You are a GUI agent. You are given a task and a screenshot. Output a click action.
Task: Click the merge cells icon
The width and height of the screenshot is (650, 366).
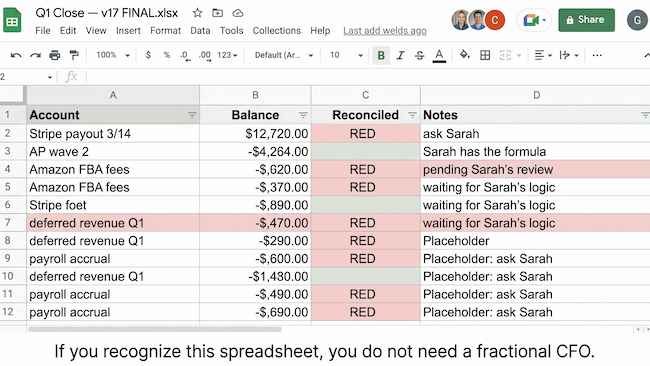(505, 55)
